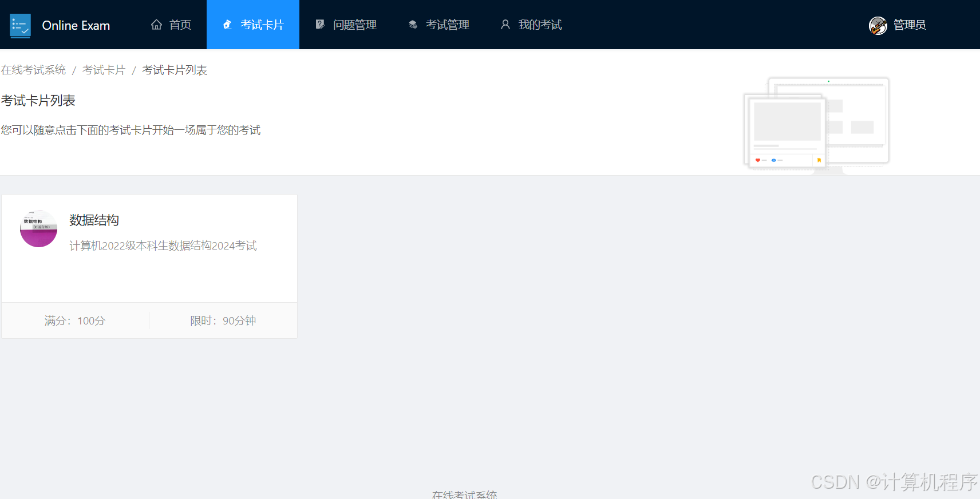The height and width of the screenshot is (499, 980).
Task: Go to 我的考试 menu item
Action: pyautogui.click(x=531, y=25)
